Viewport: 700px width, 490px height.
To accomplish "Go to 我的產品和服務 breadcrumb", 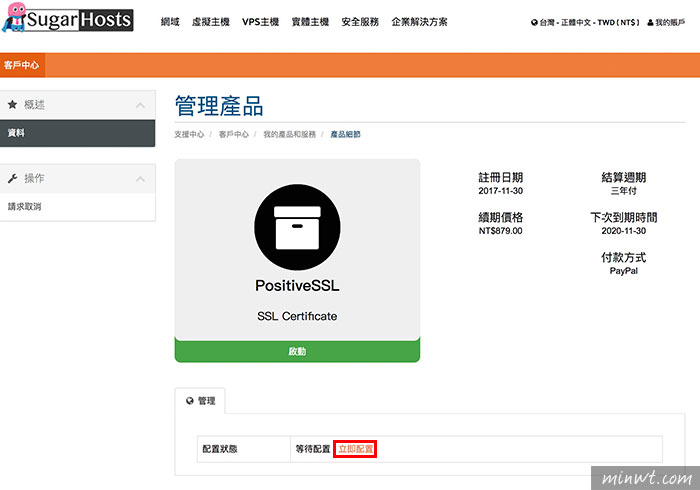I will [x=289, y=134].
